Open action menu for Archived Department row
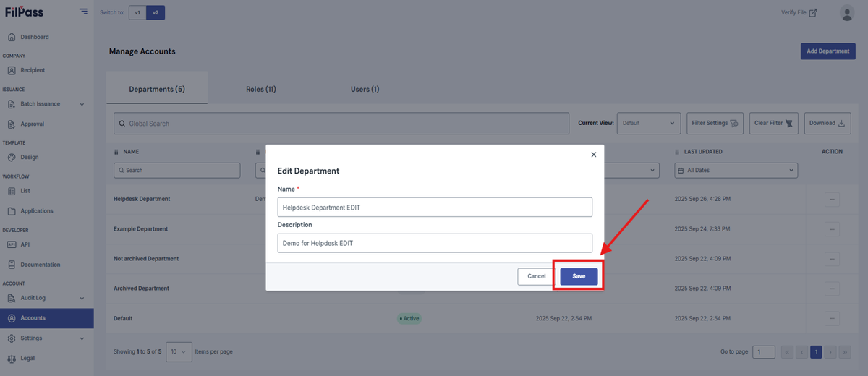This screenshot has width=868, height=376. click(832, 288)
